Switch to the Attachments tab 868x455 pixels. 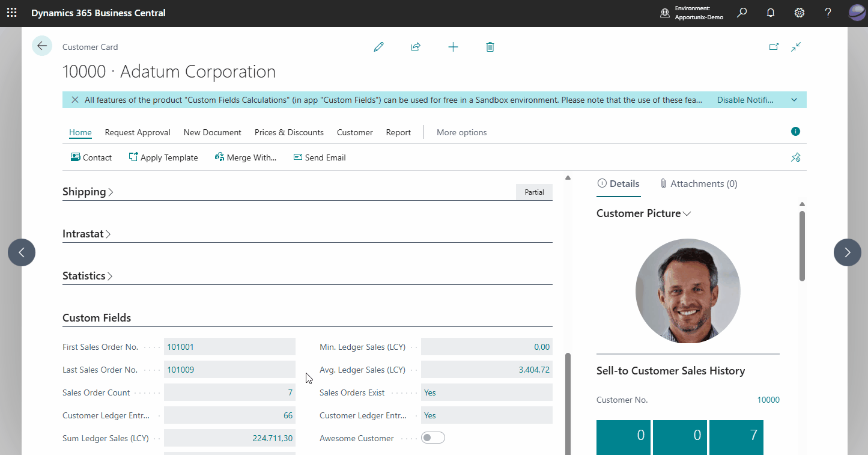click(698, 184)
